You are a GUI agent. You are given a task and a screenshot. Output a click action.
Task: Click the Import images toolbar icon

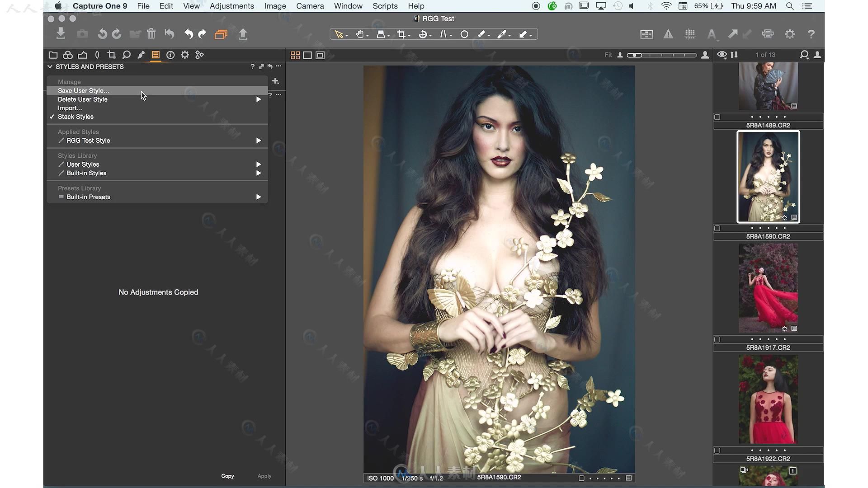pyautogui.click(x=61, y=34)
